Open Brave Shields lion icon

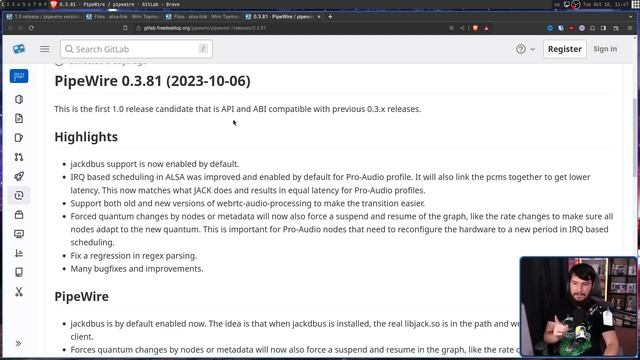pos(475,28)
